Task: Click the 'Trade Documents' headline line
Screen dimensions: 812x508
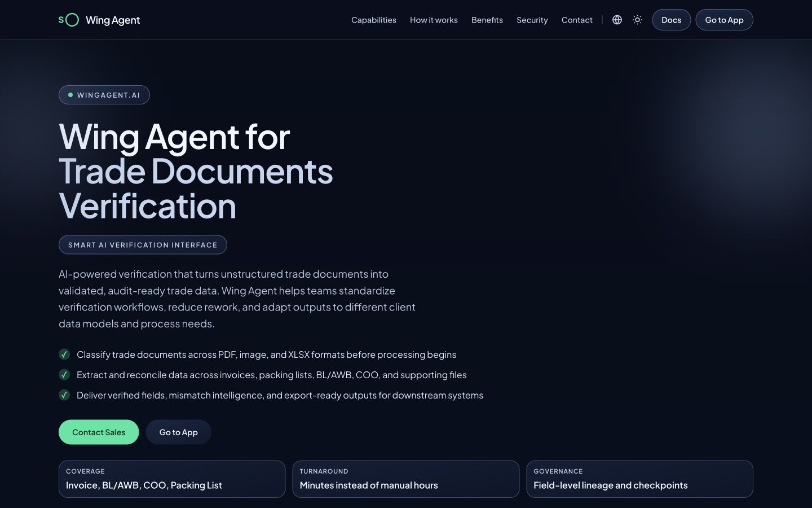Action: pyautogui.click(x=196, y=171)
